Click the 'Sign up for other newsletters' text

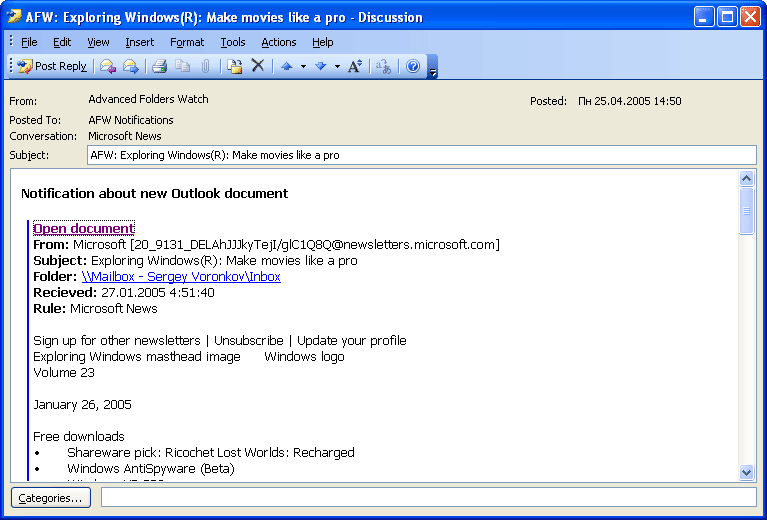pyautogui.click(x=117, y=340)
